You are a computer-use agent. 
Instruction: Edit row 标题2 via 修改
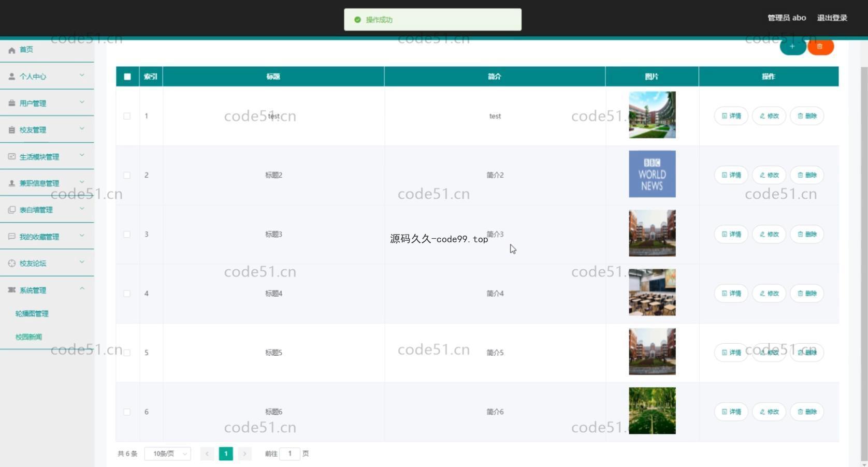pos(769,175)
